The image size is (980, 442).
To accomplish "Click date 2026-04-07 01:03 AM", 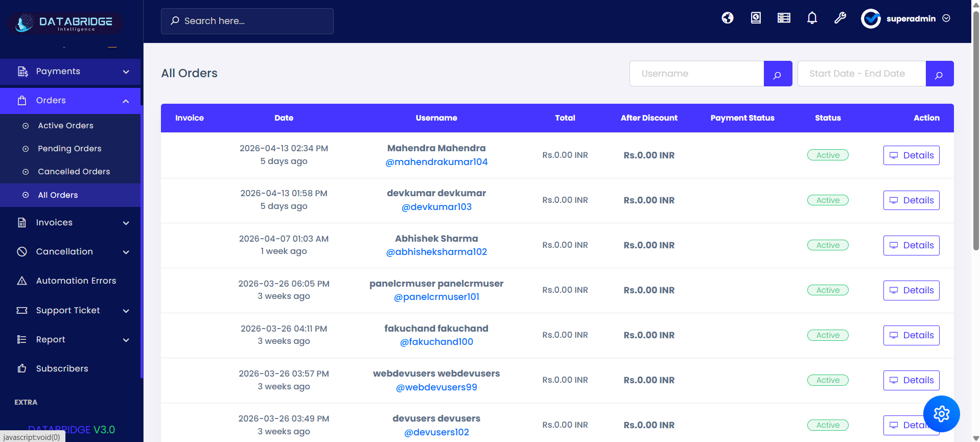I will [284, 239].
